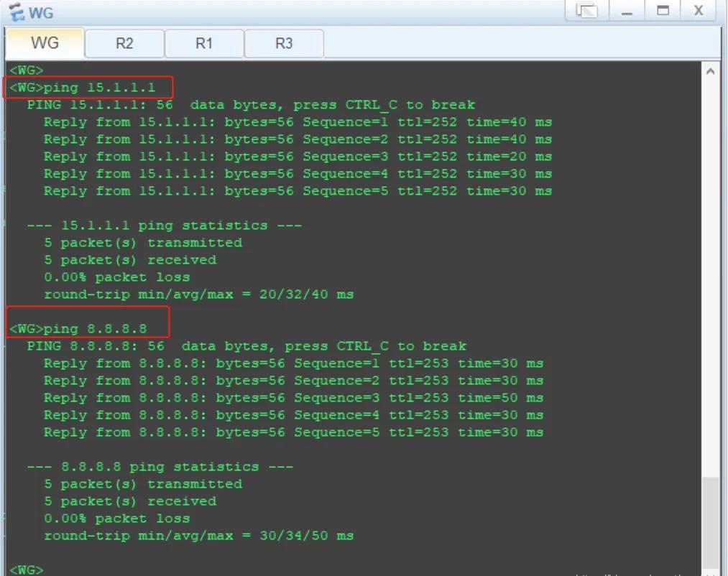The width and height of the screenshot is (728, 576).
Task: Click the scrollbar up arrow
Action: coord(710,72)
